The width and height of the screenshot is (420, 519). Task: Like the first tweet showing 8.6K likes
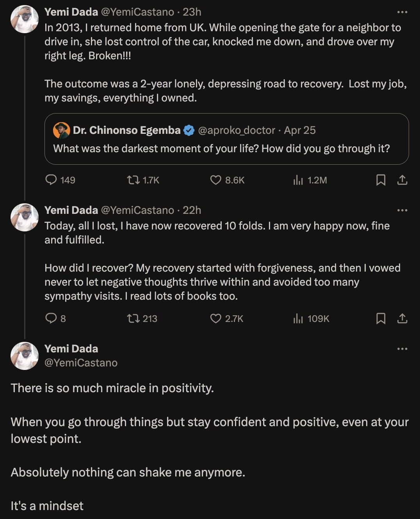215,180
